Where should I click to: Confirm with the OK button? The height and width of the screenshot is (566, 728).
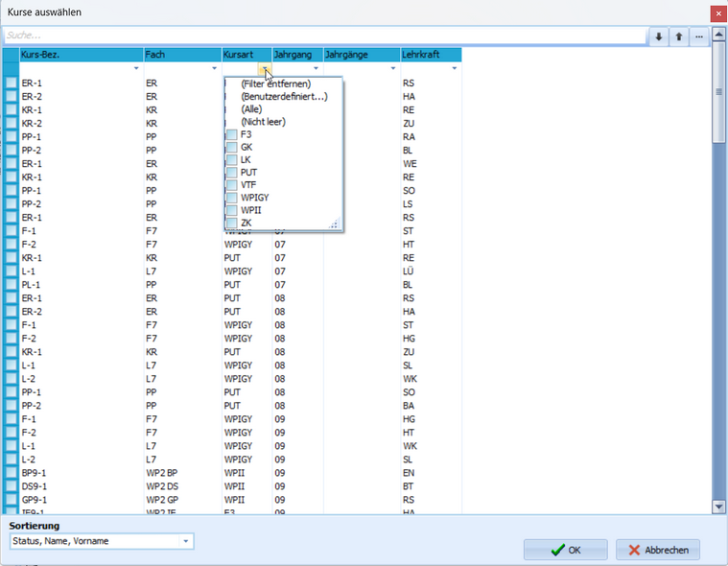pyautogui.click(x=566, y=551)
